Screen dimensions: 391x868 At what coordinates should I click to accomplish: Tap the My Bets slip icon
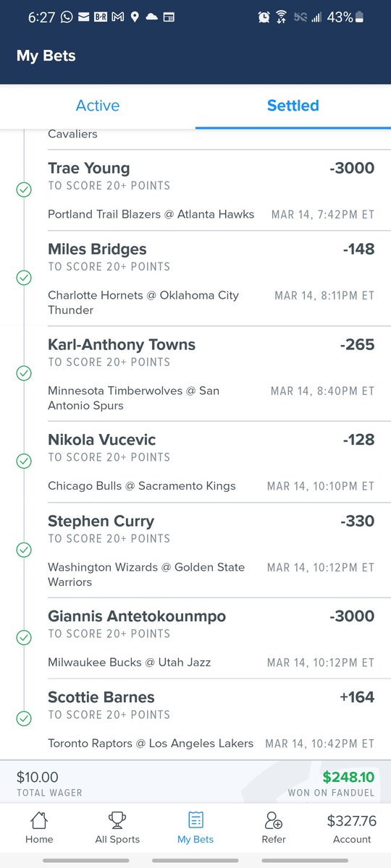pyautogui.click(x=194, y=820)
